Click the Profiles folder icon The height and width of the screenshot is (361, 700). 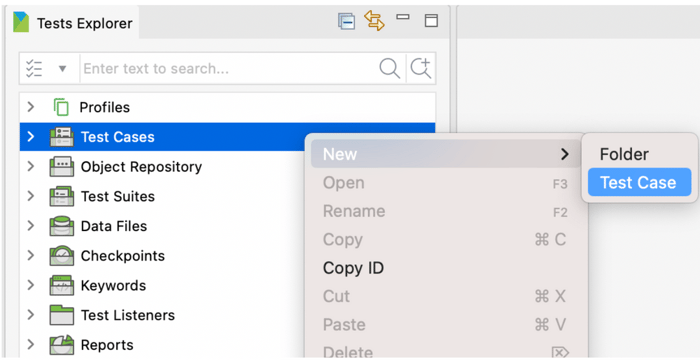61,108
